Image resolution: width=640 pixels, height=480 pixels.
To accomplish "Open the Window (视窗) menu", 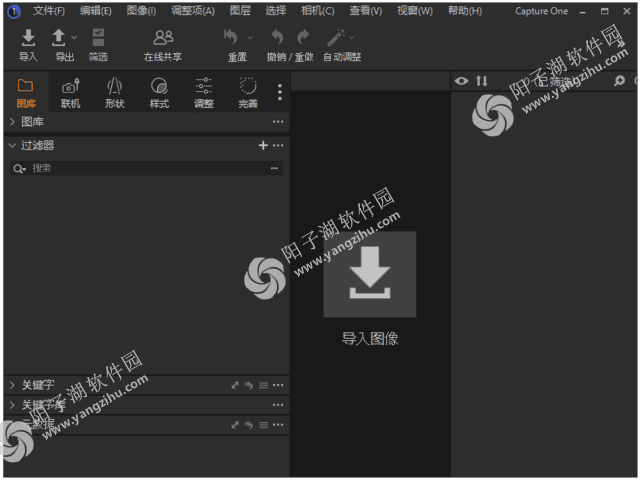I will (x=415, y=11).
